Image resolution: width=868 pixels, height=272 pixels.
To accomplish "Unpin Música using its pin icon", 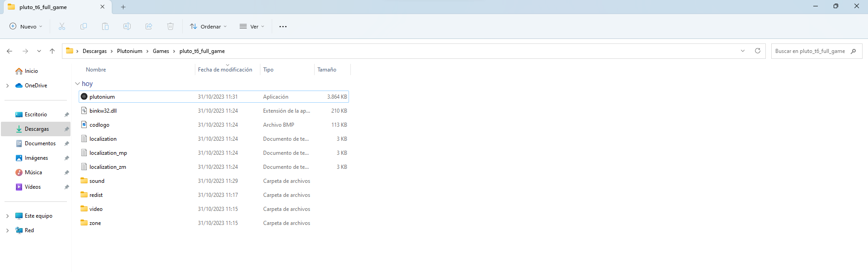I will pyautogui.click(x=67, y=172).
